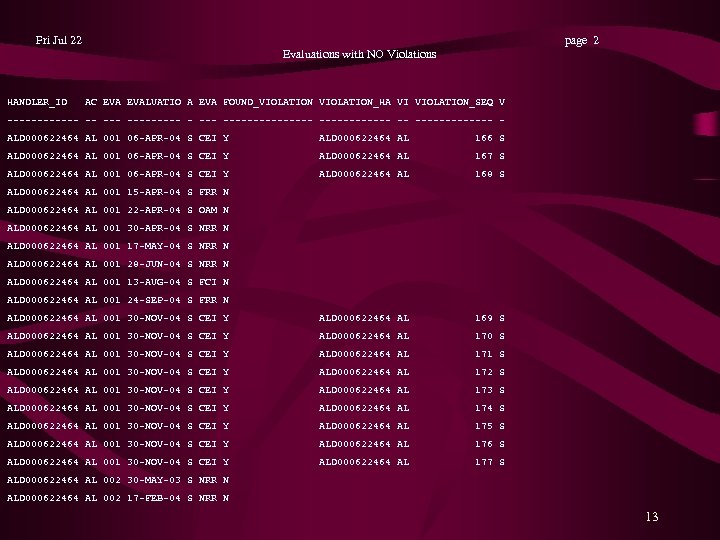Click evaluation type "FCI"

point(208,282)
